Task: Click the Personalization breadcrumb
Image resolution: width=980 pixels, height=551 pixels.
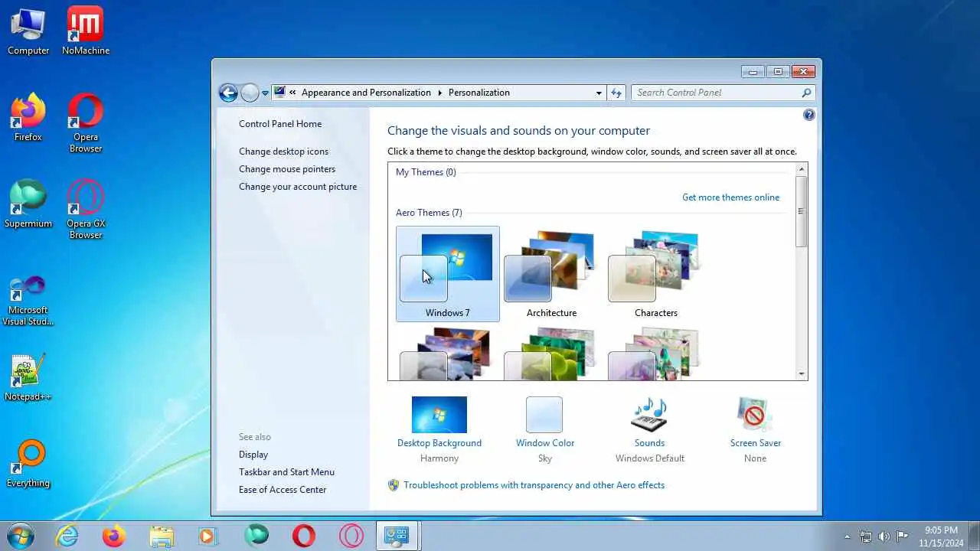Action: coord(479,93)
